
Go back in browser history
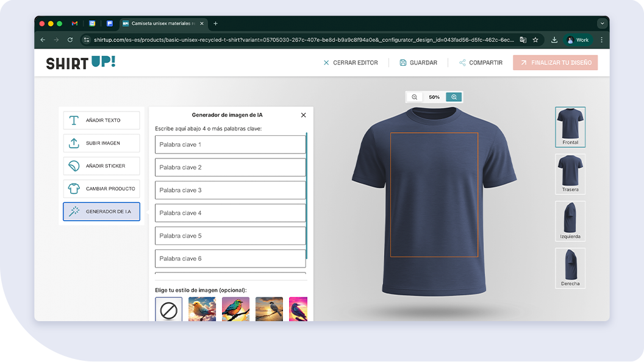tap(43, 40)
